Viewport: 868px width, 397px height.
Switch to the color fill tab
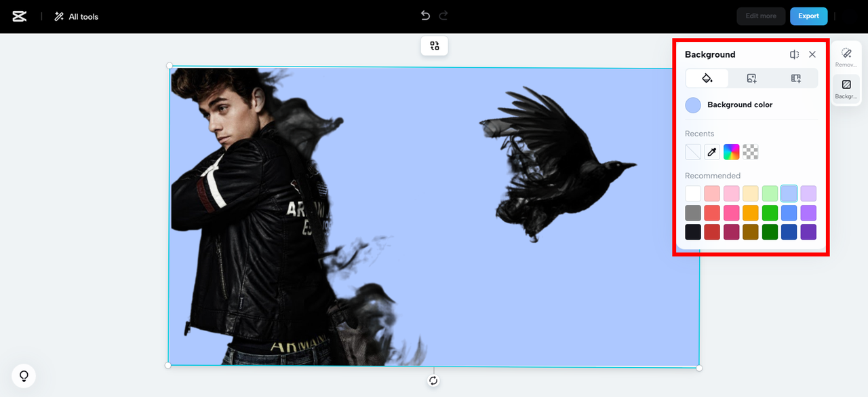(707, 78)
